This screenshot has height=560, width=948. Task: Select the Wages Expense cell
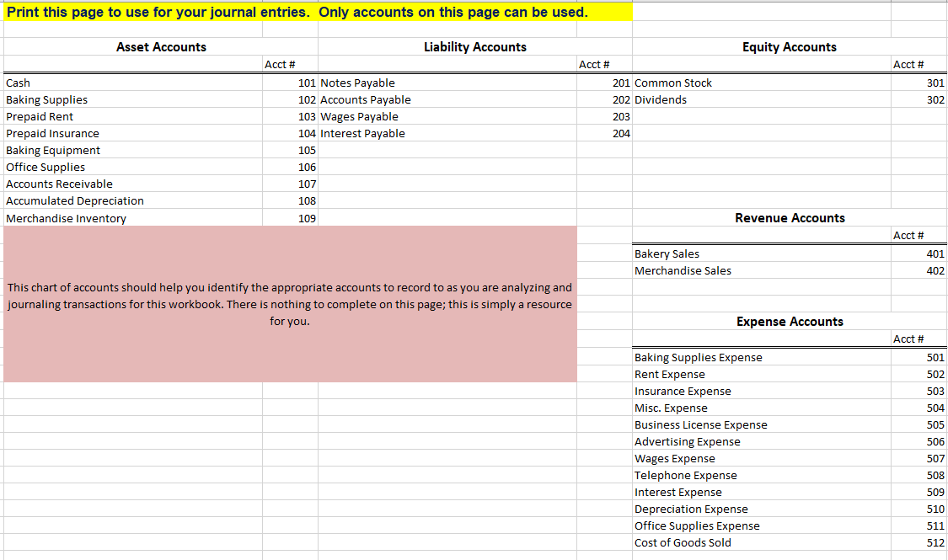(762, 458)
